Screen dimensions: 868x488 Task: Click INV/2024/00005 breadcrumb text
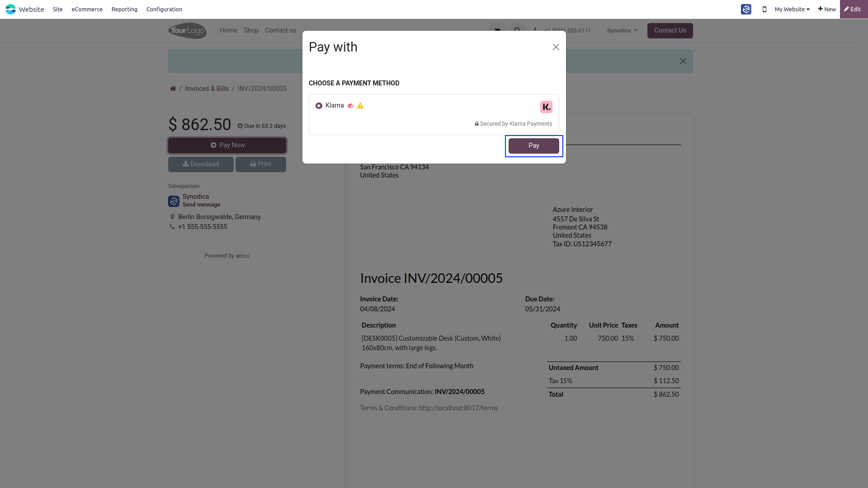262,89
